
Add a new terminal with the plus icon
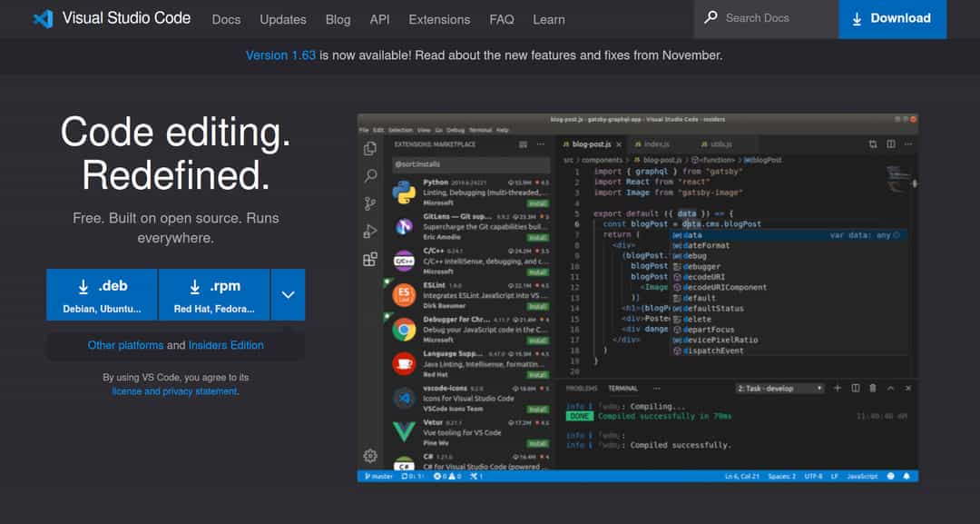[x=838, y=389]
